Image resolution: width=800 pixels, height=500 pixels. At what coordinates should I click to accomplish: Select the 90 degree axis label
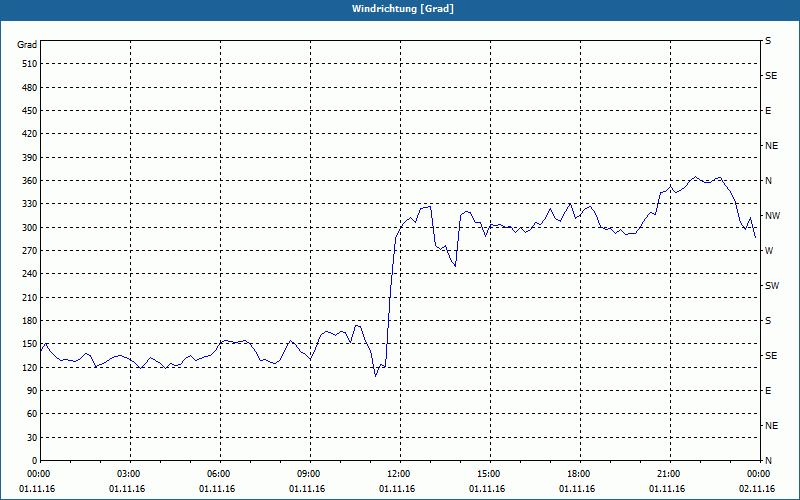click(x=32, y=391)
